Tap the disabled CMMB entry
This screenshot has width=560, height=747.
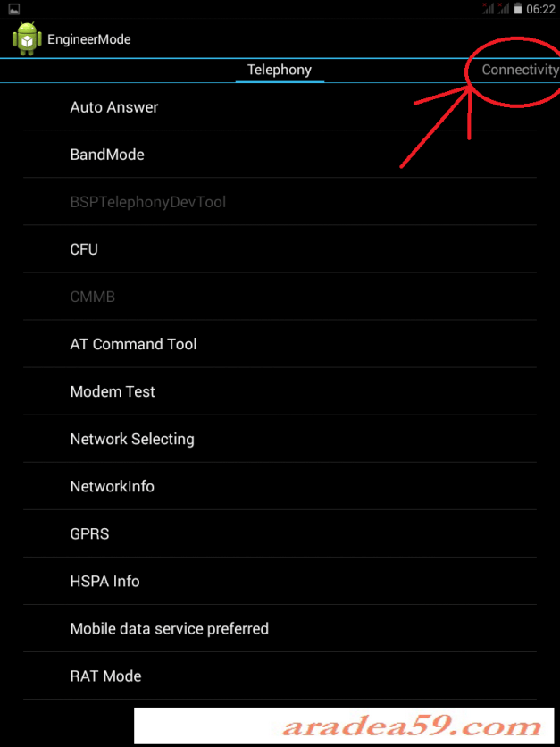(x=93, y=296)
